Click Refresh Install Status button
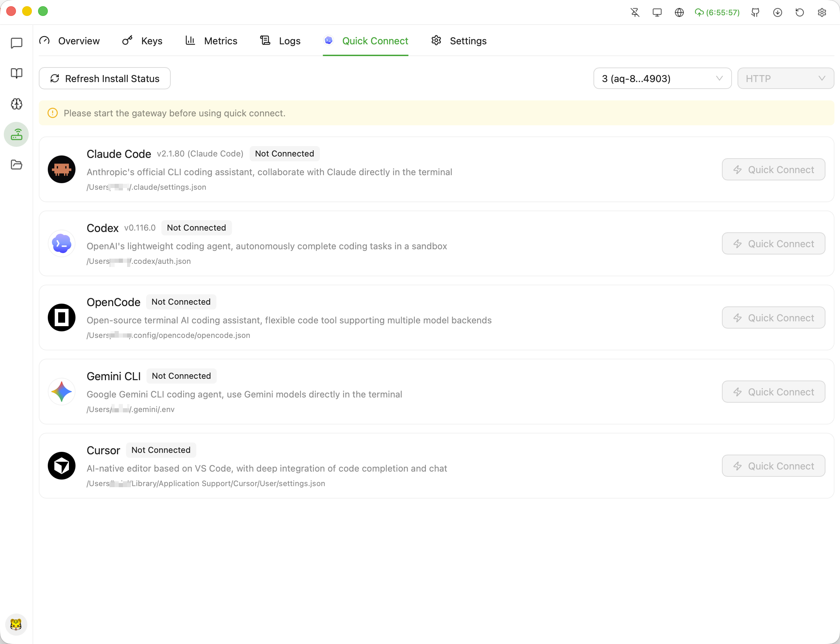 click(x=105, y=79)
